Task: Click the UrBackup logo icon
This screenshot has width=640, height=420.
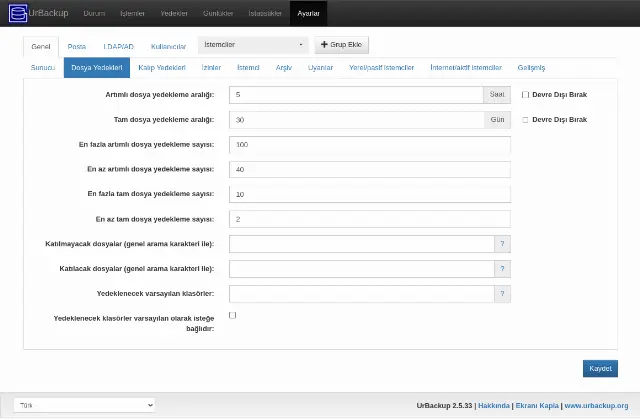Action: coord(18,13)
